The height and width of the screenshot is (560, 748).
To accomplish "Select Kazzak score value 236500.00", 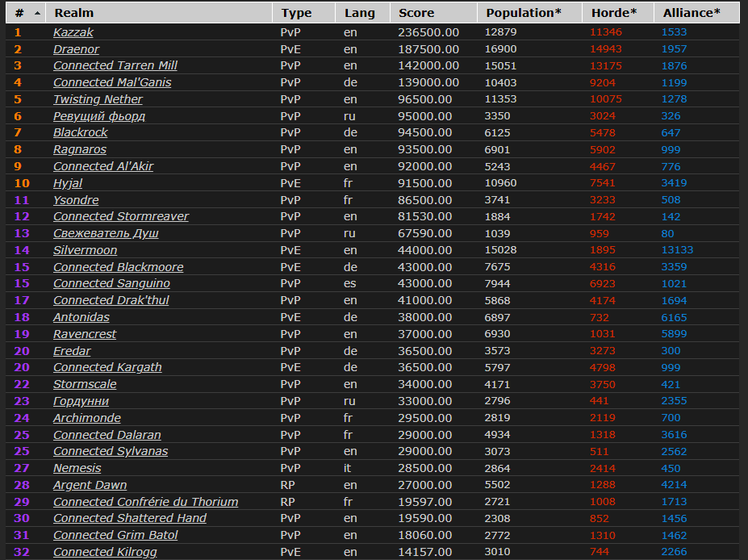I will (x=428, y=32).
